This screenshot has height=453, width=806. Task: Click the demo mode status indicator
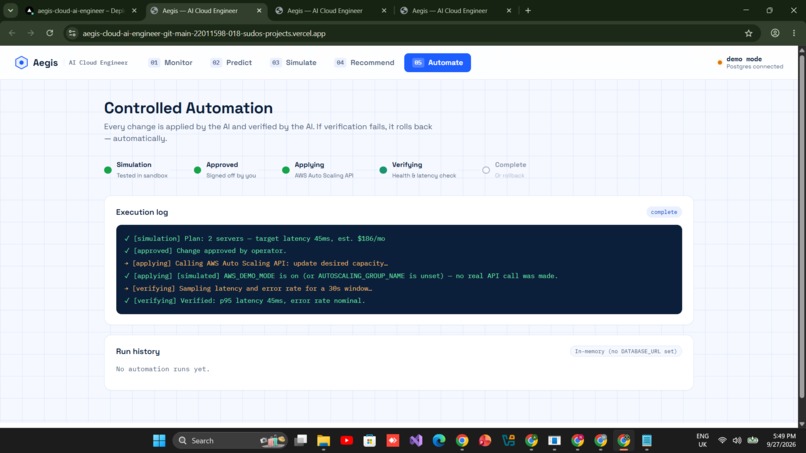(750, 62)
